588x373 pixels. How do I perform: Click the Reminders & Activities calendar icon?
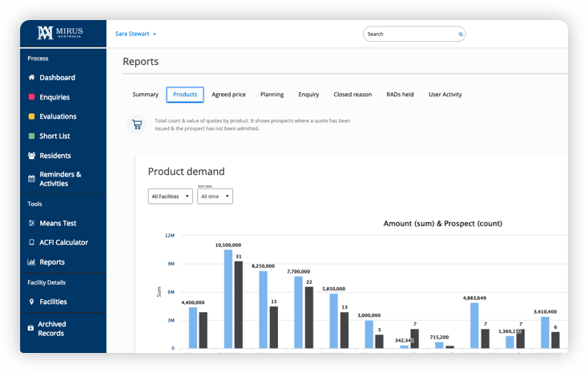31,179
